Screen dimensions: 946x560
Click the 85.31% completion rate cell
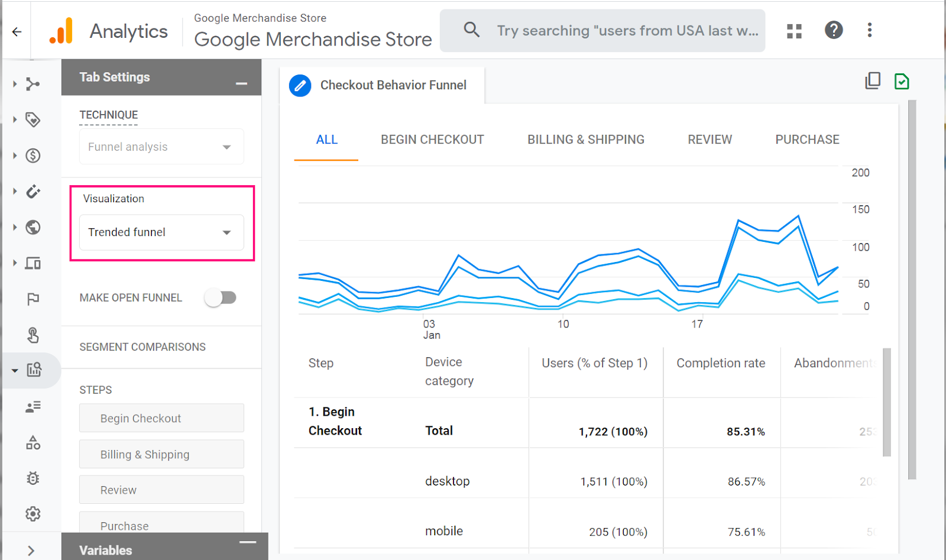pyautogui.click(x=746, y=432)
